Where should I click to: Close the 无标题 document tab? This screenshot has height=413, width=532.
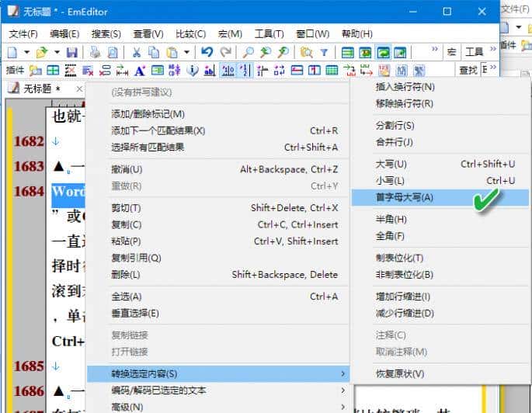pos(79,88)
